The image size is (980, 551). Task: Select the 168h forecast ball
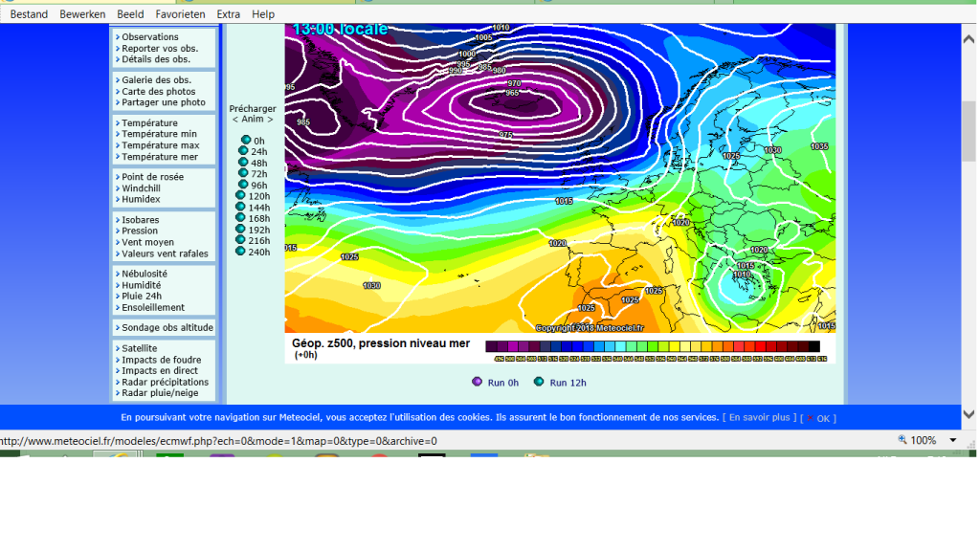(x=240, y=218)
